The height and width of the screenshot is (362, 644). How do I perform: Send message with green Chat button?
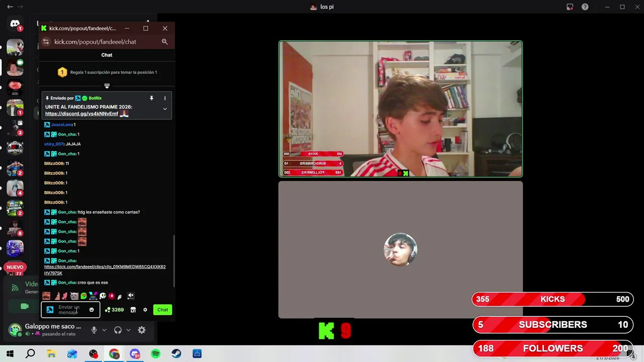(163, 310)
